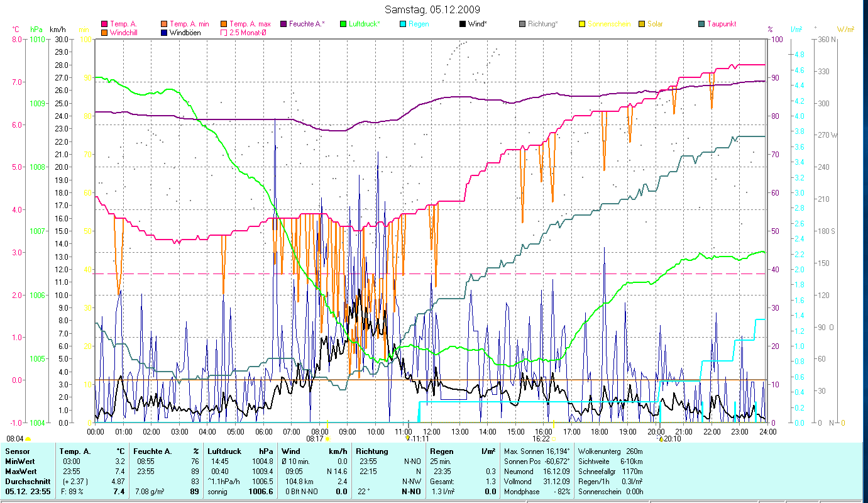Toggle the Windchill series in the legend

(x=104, y=33)
